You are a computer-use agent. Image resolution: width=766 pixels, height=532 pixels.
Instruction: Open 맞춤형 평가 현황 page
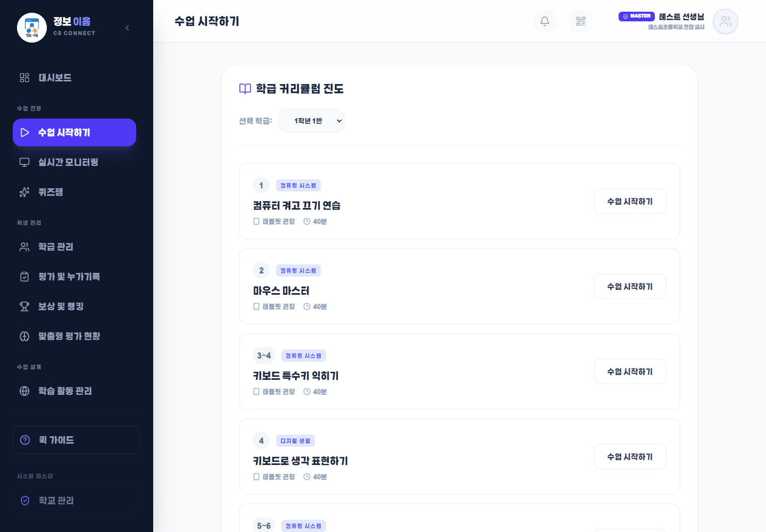coord(74,336)
